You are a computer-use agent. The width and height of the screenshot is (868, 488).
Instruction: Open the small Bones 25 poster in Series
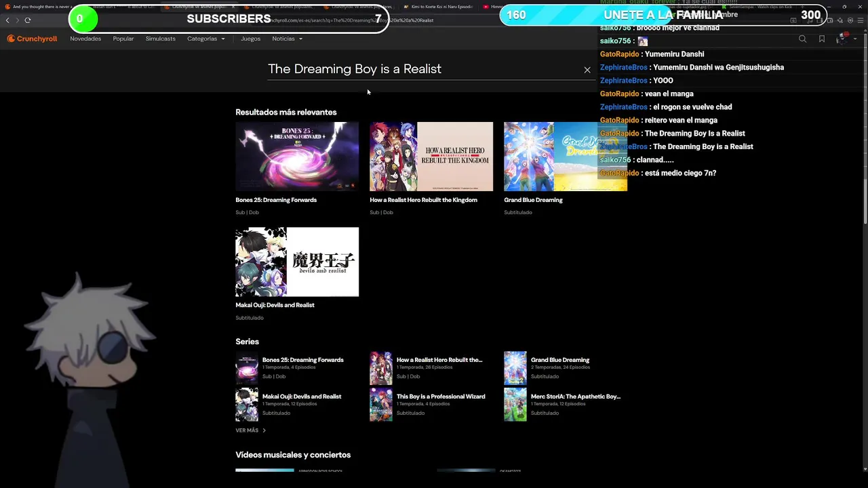pyautogui.click(x=247, y=368)
